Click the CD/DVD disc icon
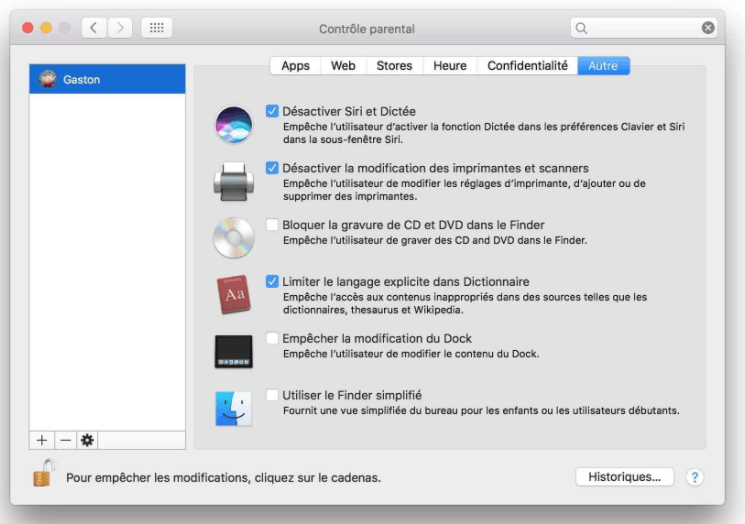745x524 pixels. [x=234, y=238]
